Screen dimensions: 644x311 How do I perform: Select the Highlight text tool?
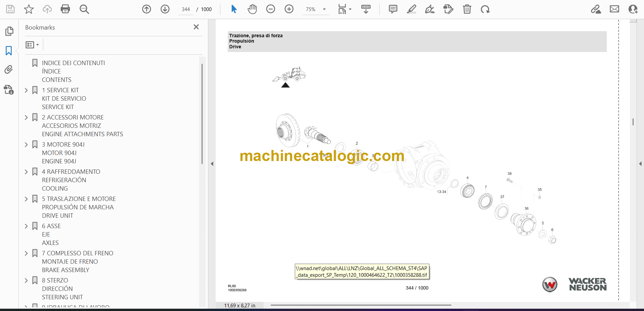coord(411,9)
